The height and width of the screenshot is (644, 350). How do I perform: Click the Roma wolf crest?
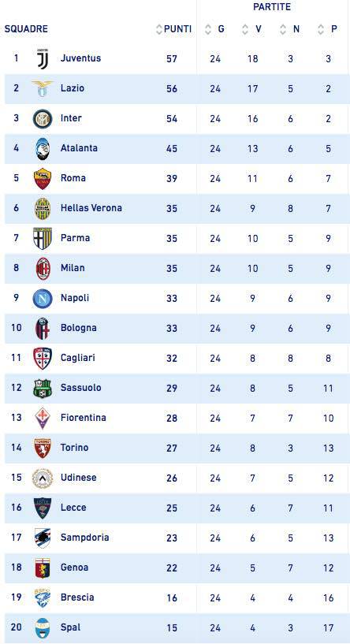click(x=43, y=179)
